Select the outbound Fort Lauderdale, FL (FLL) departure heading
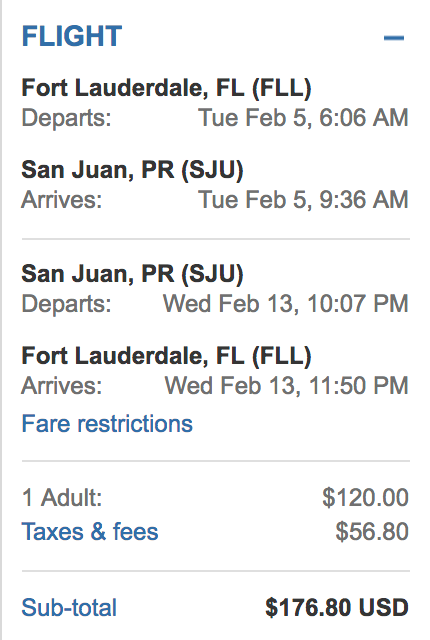Screen dimensions: 430x640 166,88
